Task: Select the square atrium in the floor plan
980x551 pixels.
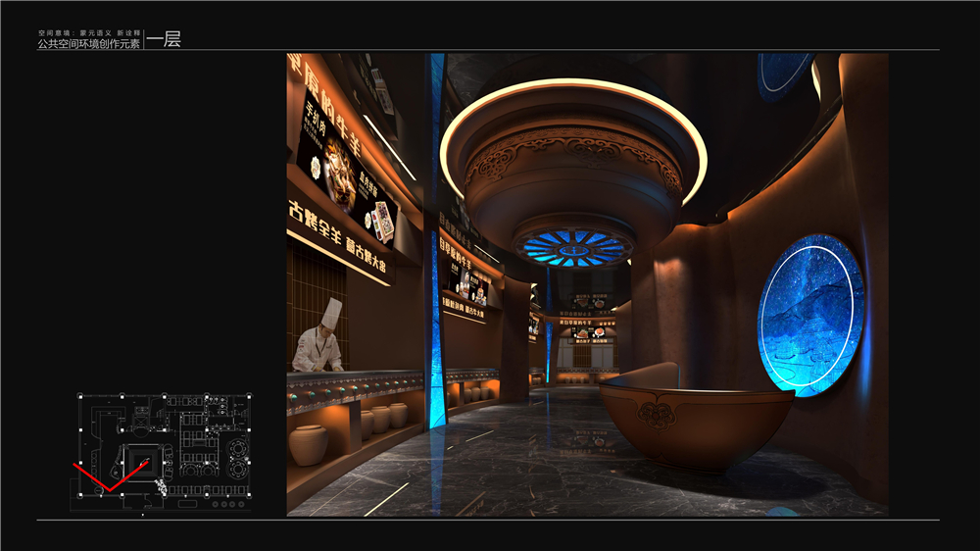Action: [x=137, y=460]
